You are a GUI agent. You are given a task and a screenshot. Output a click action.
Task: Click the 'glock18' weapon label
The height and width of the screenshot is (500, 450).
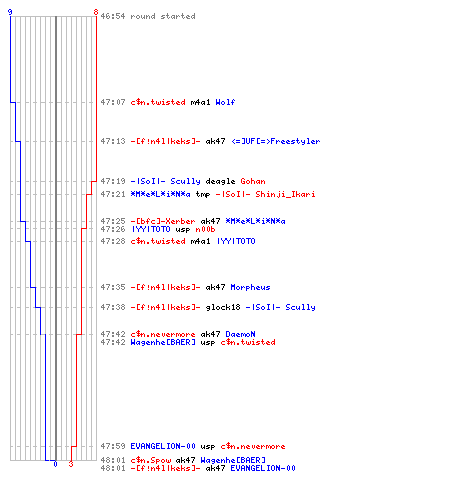pos(223,307)
